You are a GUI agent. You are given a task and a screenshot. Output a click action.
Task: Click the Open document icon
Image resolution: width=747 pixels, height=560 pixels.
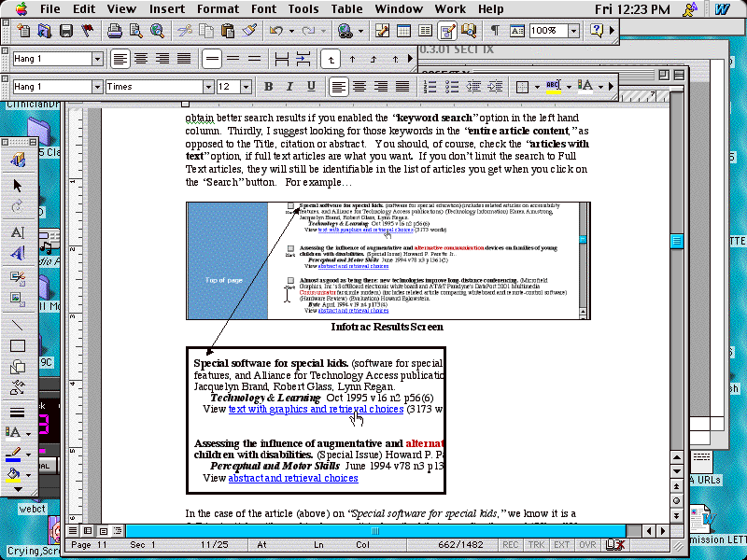[44, 31]
